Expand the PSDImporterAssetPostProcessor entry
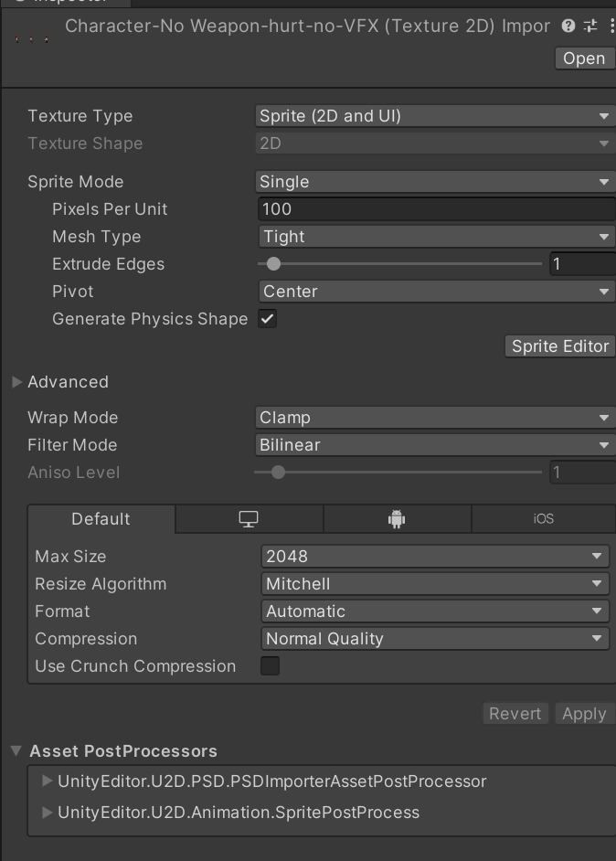 (x=46, y=781)
